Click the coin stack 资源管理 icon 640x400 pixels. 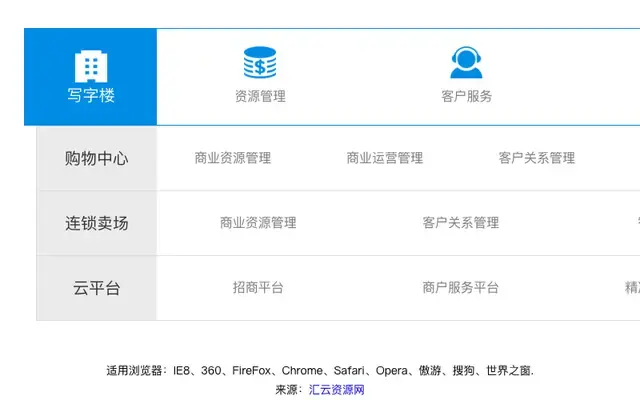click(260, 62)
